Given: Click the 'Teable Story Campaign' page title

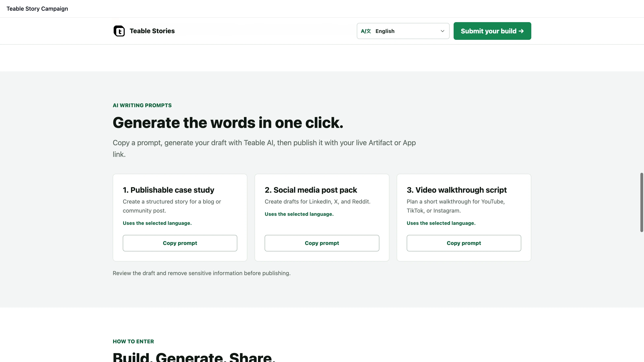Looking at the screenshot, I should coord(37,9).
